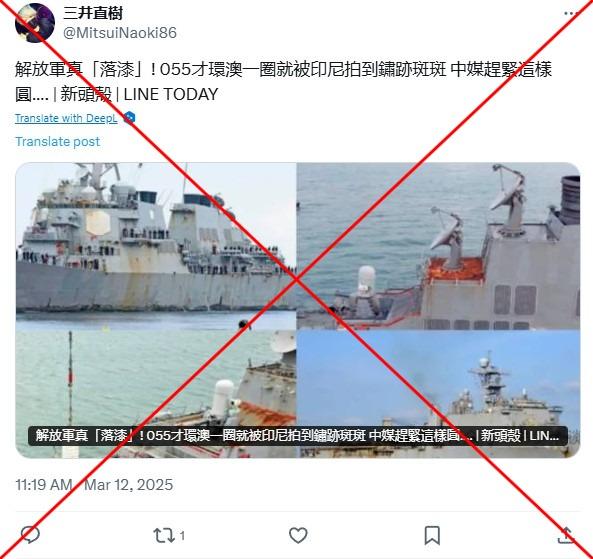Open the three-dot more options menu
The width and height of the screenshot is (593, 559).
click(x=571, y=13)
